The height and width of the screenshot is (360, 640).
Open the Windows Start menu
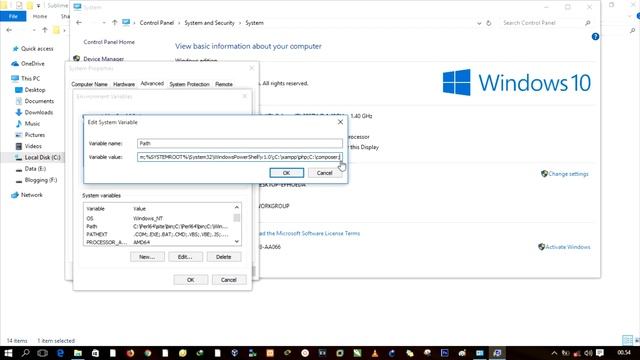[8, 353]
